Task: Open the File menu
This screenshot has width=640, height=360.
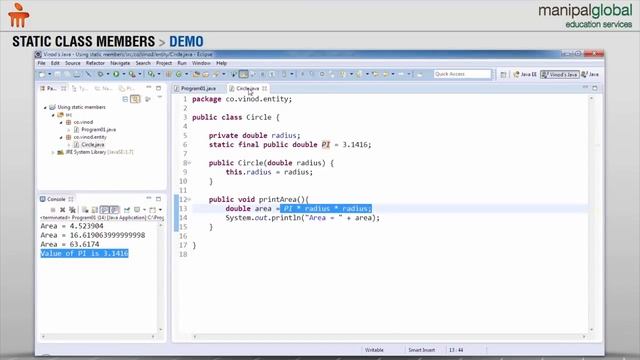Action: pyautogui.click(x=41, y=63)
